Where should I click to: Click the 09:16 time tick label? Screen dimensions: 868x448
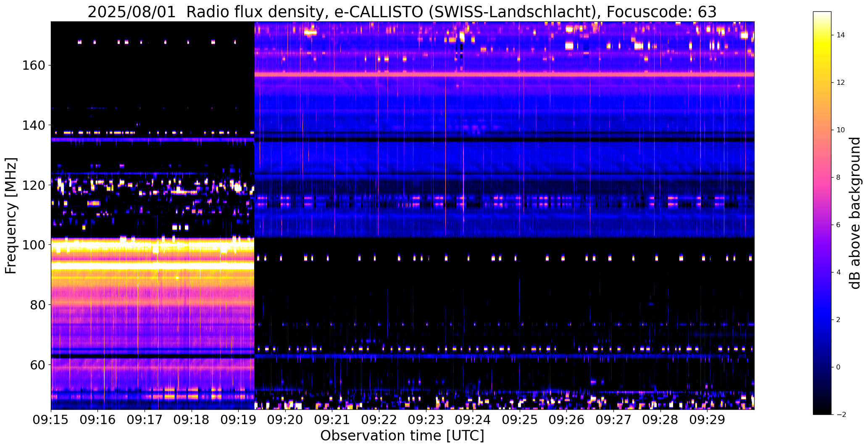click(98, 419)
